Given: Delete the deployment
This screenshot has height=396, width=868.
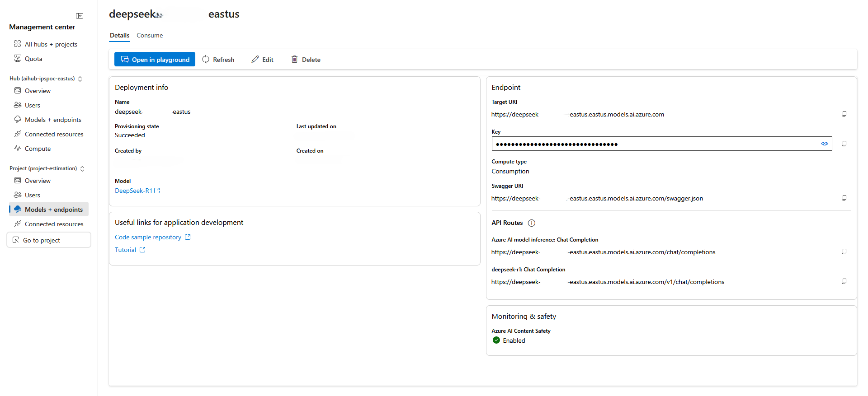Looking at the screenshot, I should point(306,59).
